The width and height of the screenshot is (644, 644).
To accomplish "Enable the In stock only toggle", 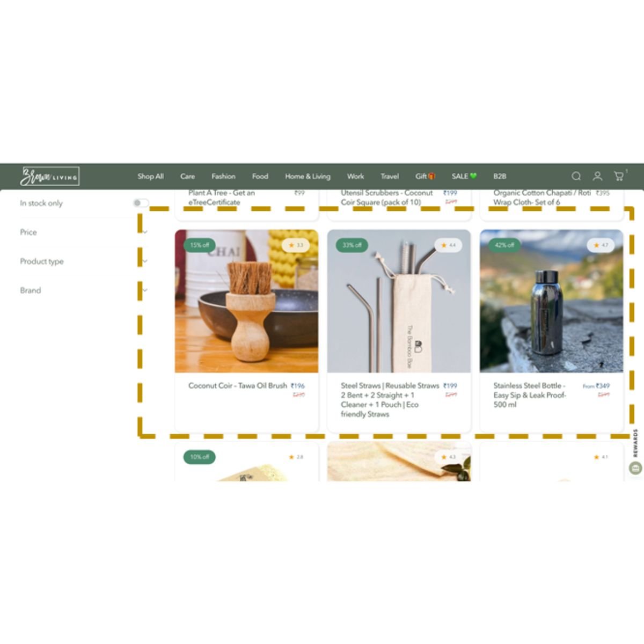I will [142, 203].
